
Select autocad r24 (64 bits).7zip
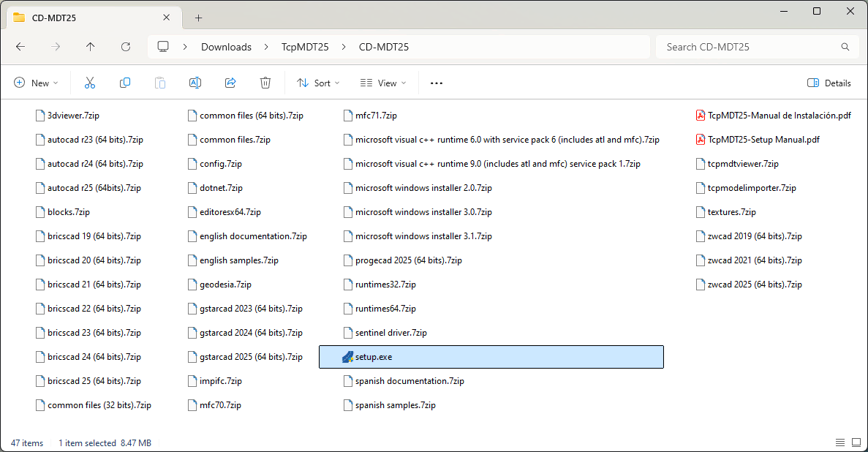coord(89,164)
